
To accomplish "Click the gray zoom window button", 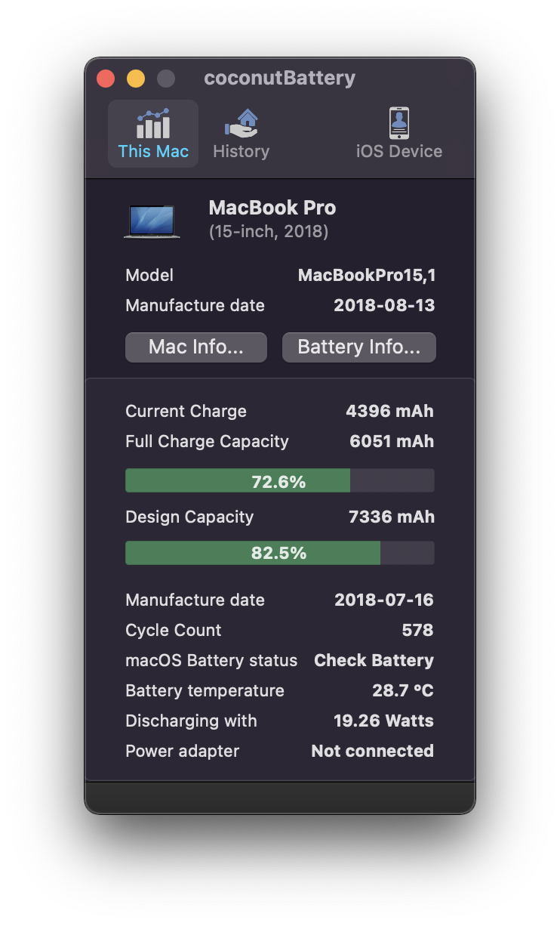I will 166,79.
